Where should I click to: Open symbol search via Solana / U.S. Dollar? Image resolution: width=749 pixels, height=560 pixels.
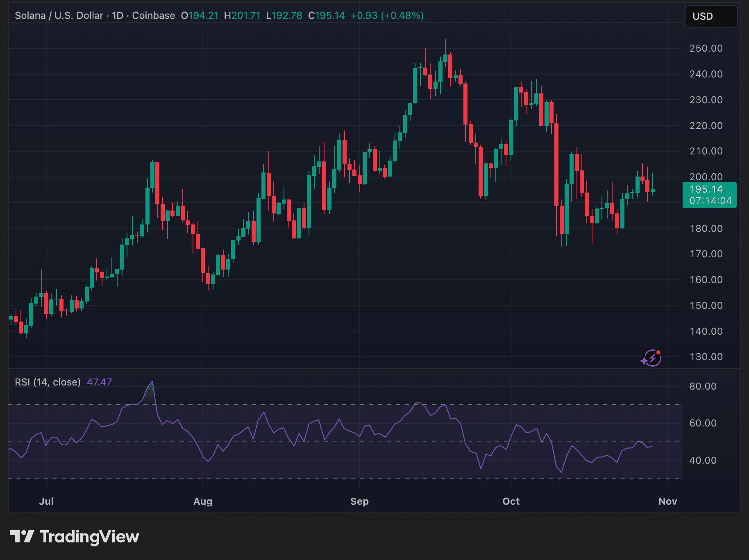pos(58,16)
